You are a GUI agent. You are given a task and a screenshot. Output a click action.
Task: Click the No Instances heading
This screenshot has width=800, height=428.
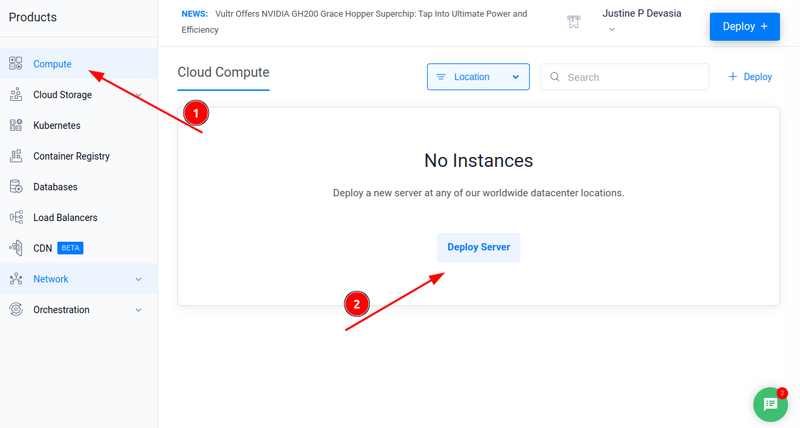[479, 161]
